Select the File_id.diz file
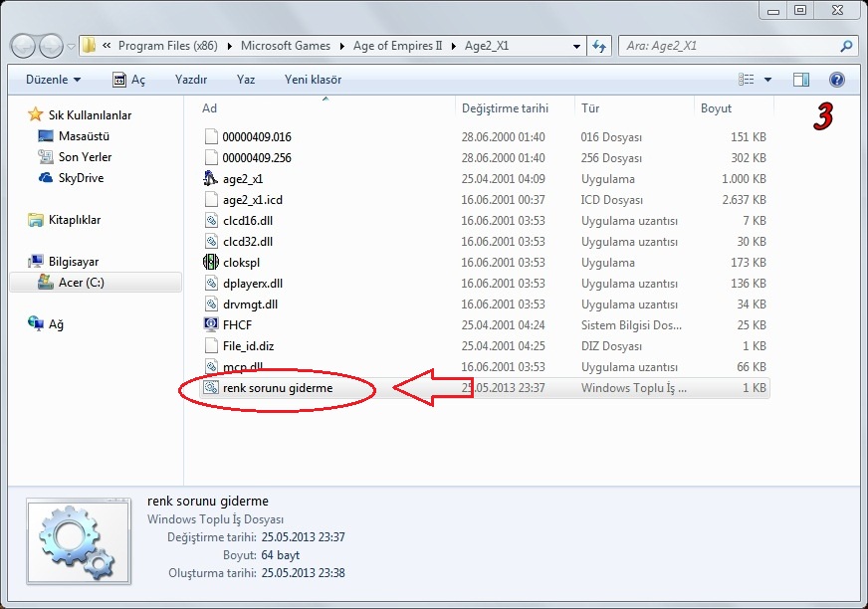This screenshot has height=609, width=868. click(248, 346)
